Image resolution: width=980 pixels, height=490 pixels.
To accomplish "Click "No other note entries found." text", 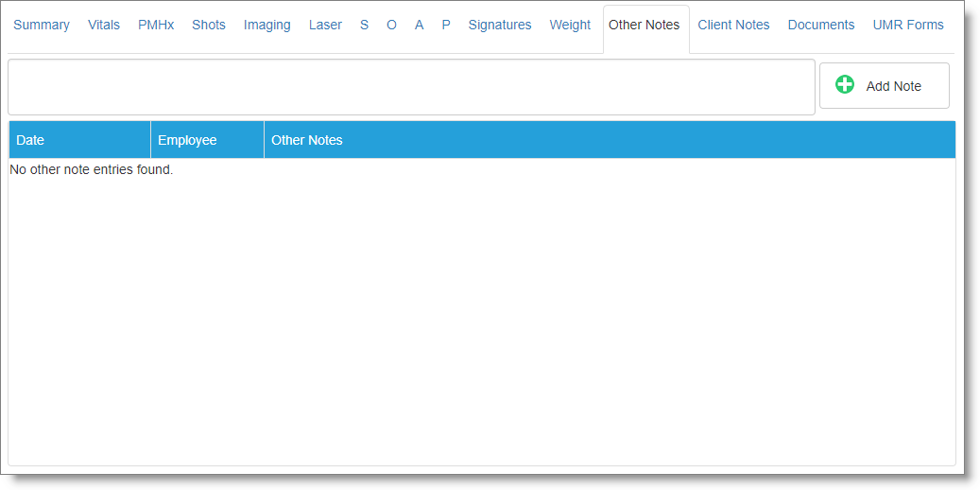I will pyautogui.click(x=92, y=169).
